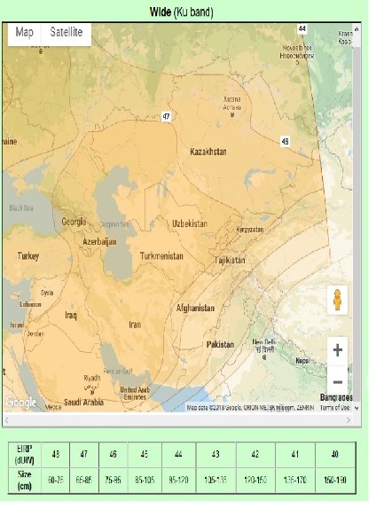The image size is (392, 532).
Task: Click the 46 contour label marker
Action: pos(285,141)
